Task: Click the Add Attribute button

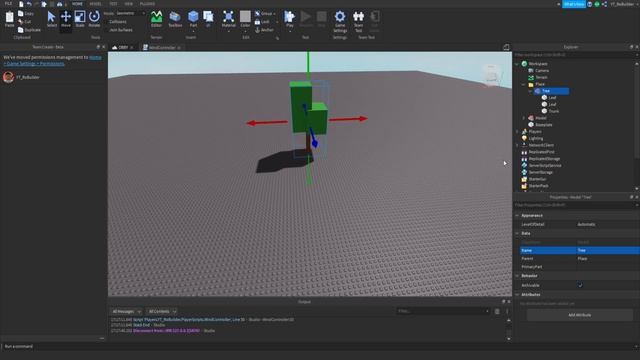Action: pyautogui.click(x=580, y=315)
